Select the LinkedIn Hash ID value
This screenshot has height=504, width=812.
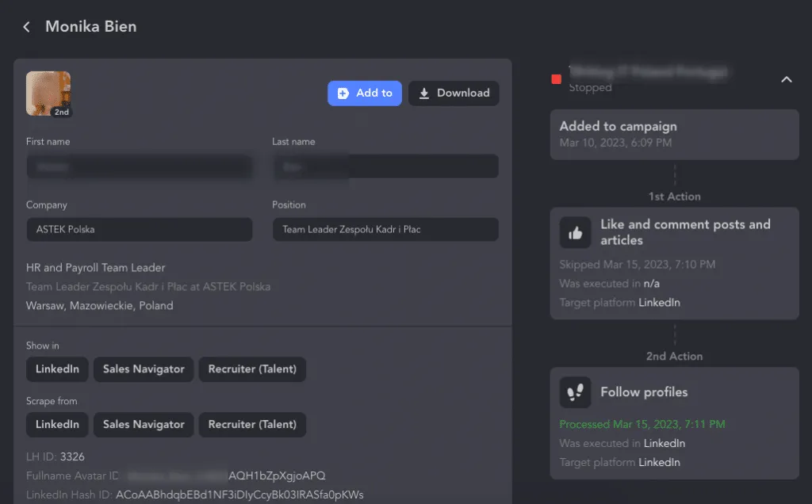[239, 495]
